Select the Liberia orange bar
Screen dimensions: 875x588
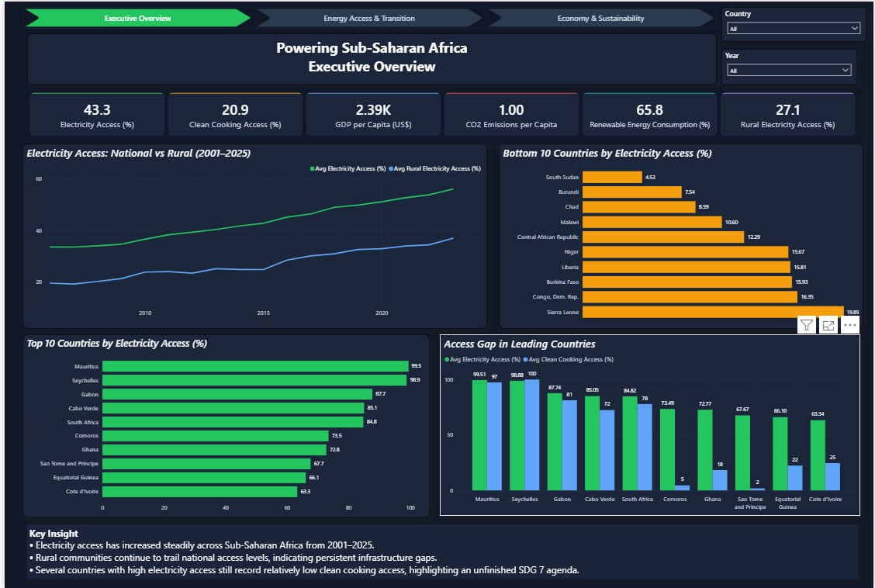[687, 267]
